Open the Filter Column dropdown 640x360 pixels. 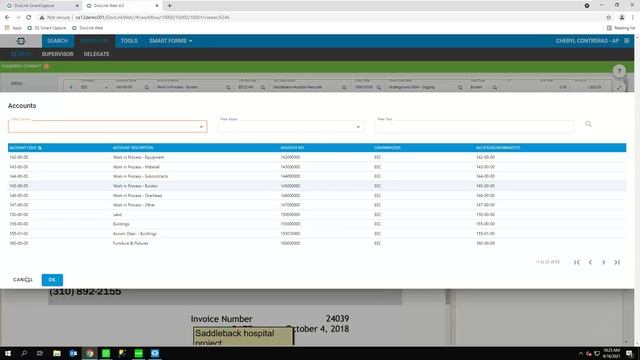(x=108, y=127)
